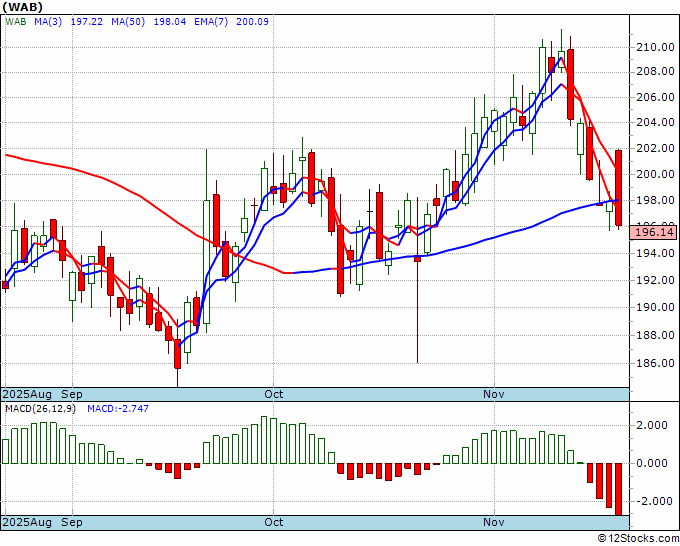The image size is (680, 546).
Task: Click the 200.09 EMA value
Action: click(x=252, y=22)
